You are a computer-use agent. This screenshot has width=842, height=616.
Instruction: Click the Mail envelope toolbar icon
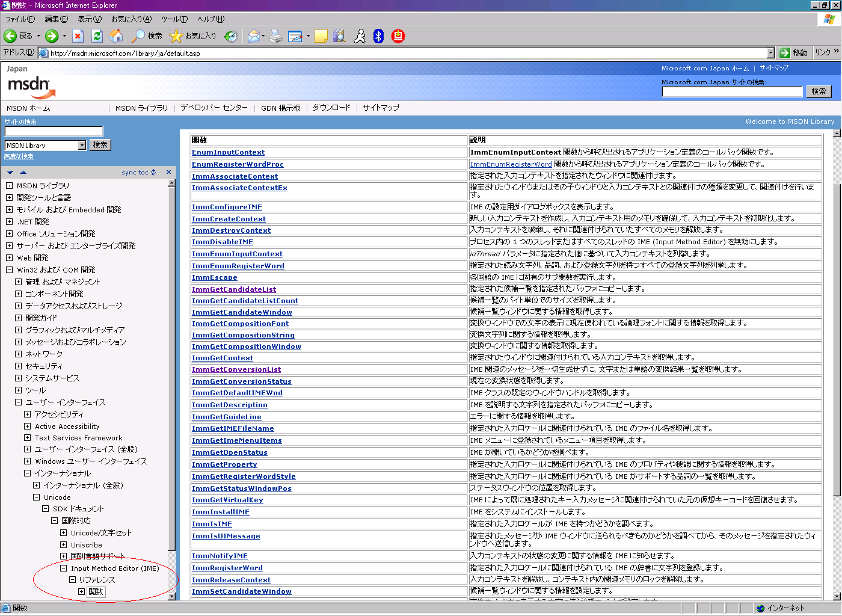coord(254,36)
